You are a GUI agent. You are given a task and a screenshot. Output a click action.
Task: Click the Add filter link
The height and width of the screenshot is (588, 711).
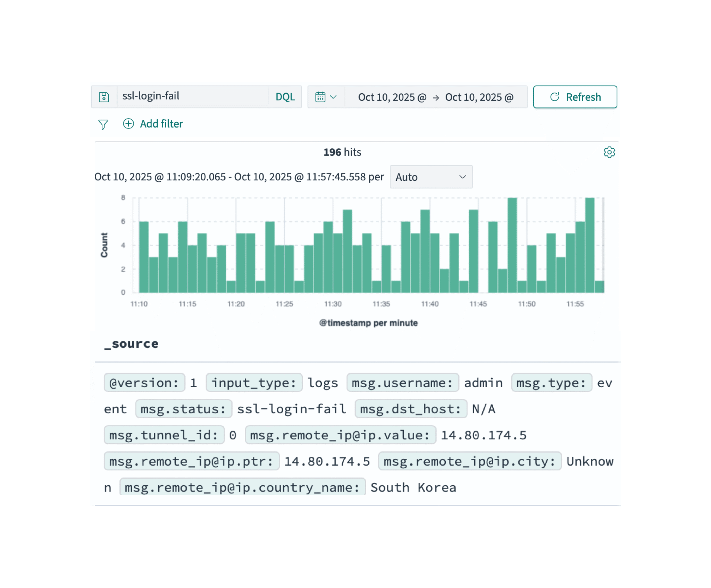click(x=161, y=124)
